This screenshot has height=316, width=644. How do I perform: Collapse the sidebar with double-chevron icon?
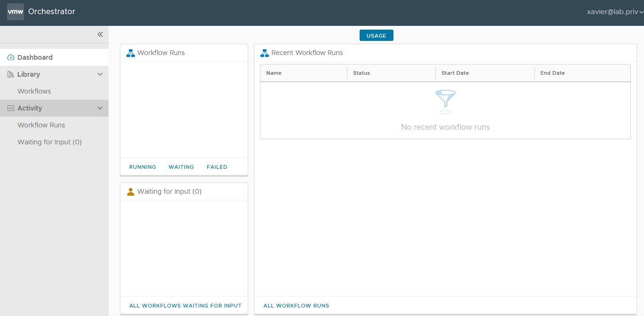[x=100, y=34]
